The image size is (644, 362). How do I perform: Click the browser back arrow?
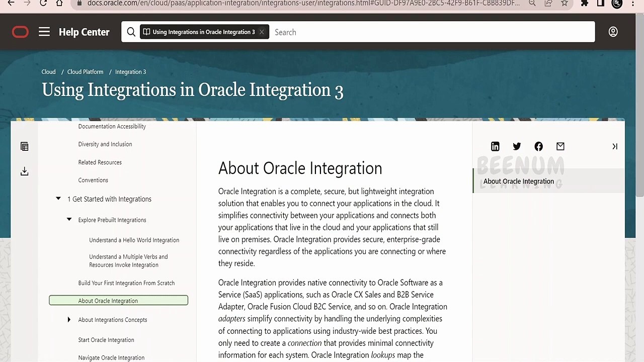(x=11, y=3)
